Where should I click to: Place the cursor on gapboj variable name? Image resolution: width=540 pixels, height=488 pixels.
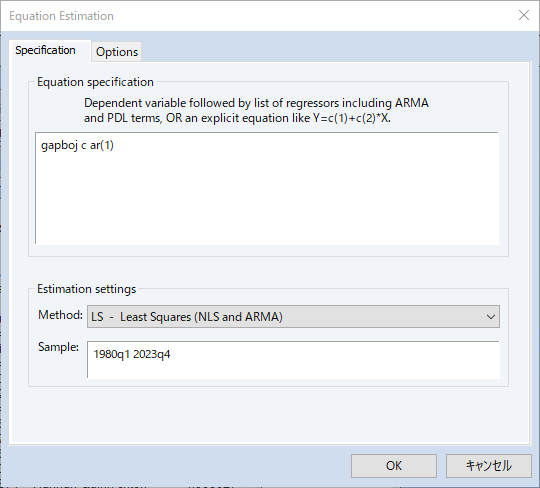(59, 146)
